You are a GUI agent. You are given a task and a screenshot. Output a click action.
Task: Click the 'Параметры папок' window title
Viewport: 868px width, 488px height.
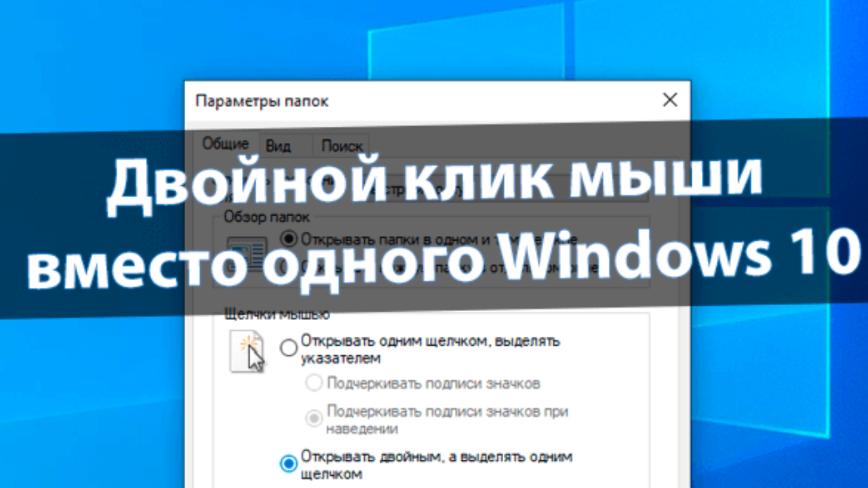(262, 101)
